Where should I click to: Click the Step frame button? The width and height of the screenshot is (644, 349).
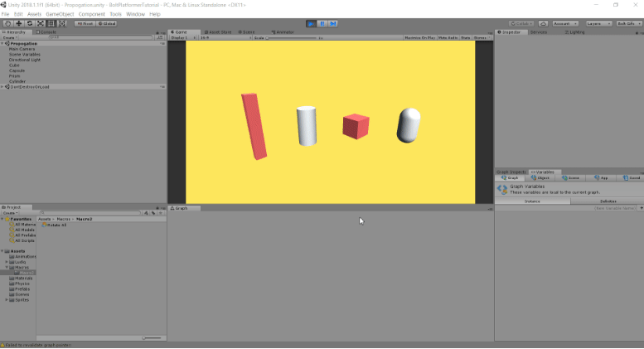333,23
